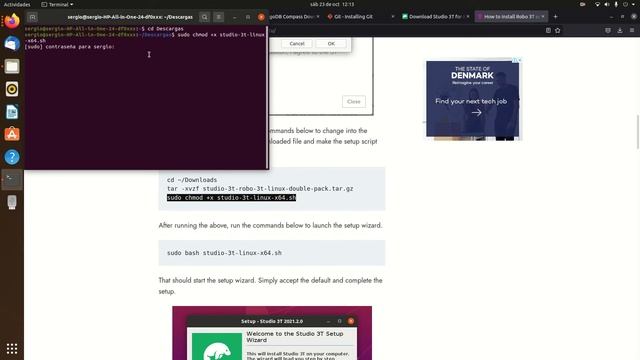Open the volume icon in top bar
The width and height of the screenshot is (640, 360).
pyautogui.click(x=607, y=4)
